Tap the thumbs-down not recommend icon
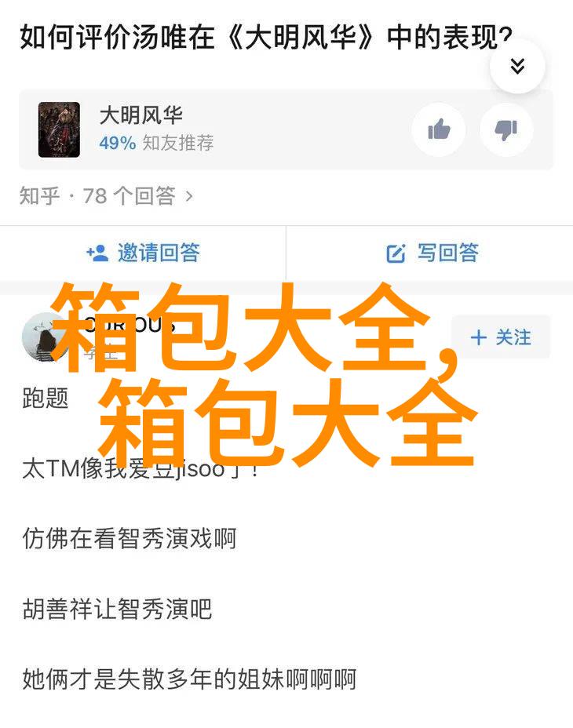Viewport: 573px width, 728px height. coord(506,130)
